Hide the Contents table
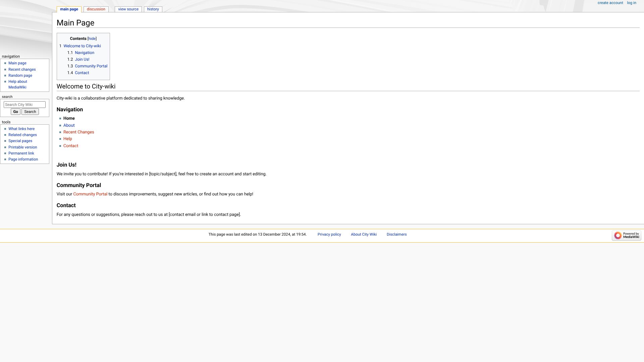 (x=92, y=39)
